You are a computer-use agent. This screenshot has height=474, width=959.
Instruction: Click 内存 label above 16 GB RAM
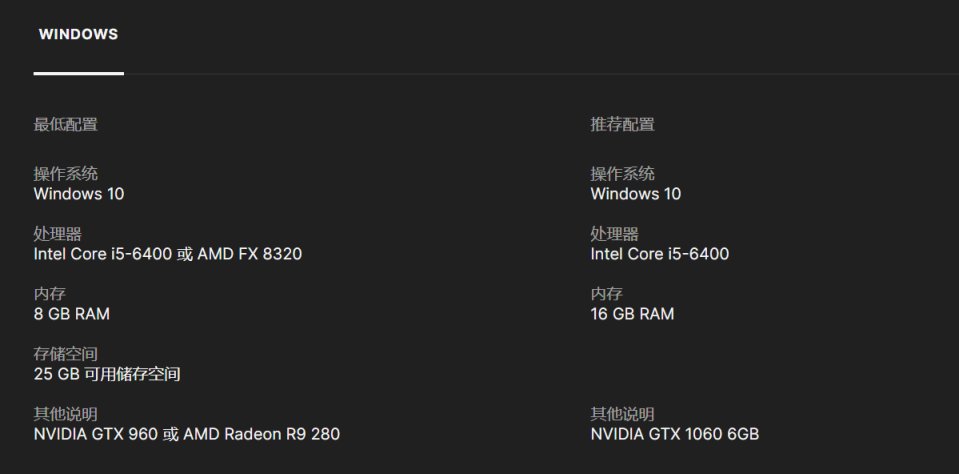click(x=606, y=294)
